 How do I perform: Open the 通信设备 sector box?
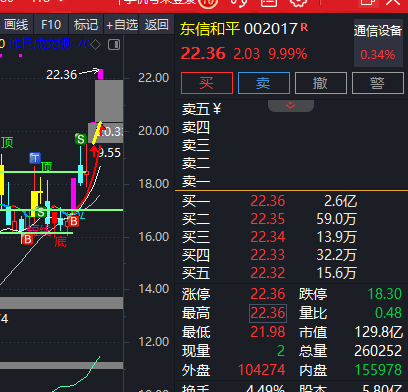tap(378, 43)
